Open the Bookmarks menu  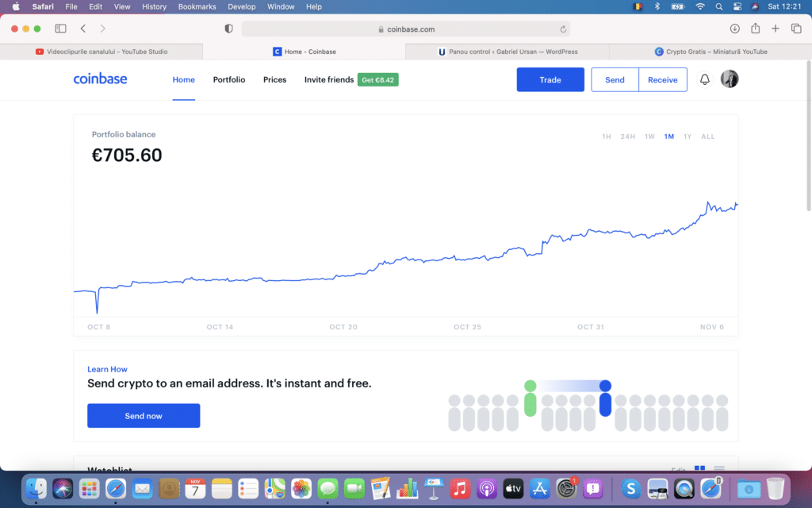197,6
